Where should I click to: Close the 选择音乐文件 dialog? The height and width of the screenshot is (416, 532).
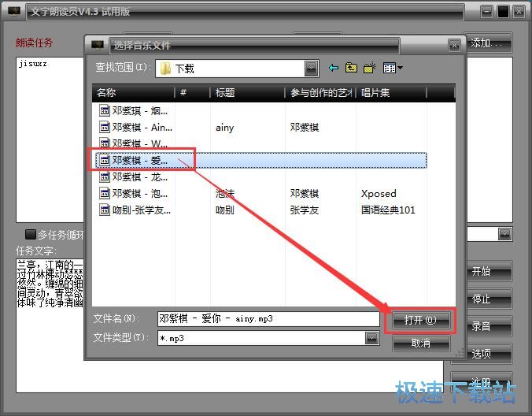[454, 45]
